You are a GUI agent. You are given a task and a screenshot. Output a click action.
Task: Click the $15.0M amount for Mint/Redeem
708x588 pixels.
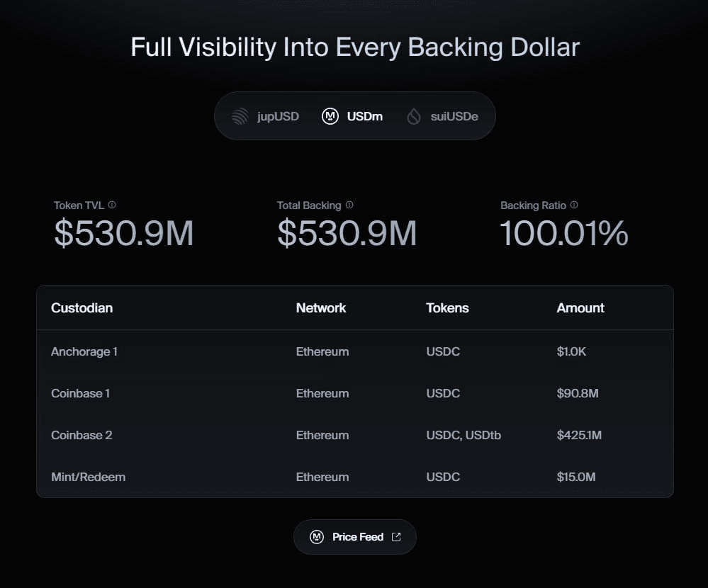point(576,477)
